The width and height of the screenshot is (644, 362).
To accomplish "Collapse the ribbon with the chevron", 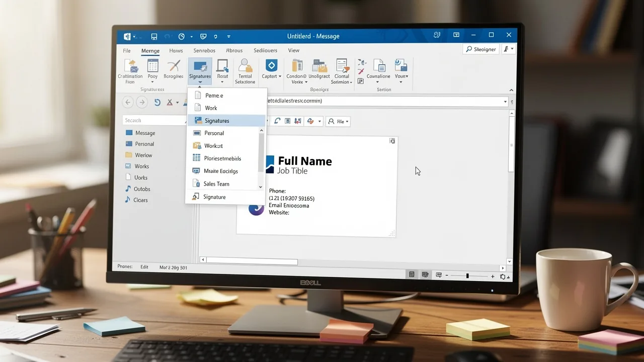I will click(x=512, y=90).
